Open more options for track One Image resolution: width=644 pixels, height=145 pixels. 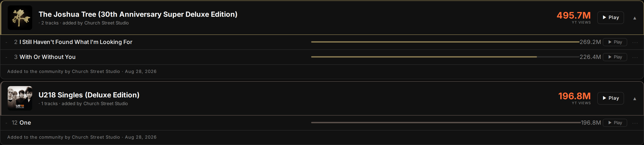pyautogui.click(x=635, y=123)
